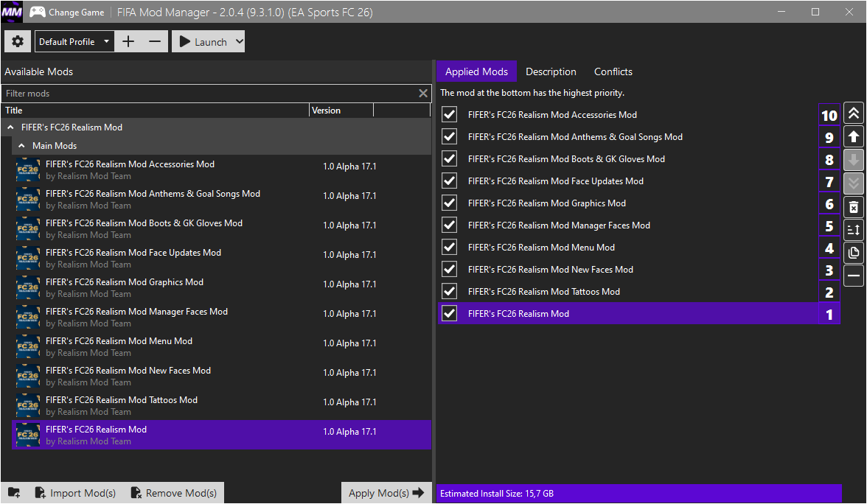
Task: Delete the current profile with the minus button
Action: [x=154, y=42]
